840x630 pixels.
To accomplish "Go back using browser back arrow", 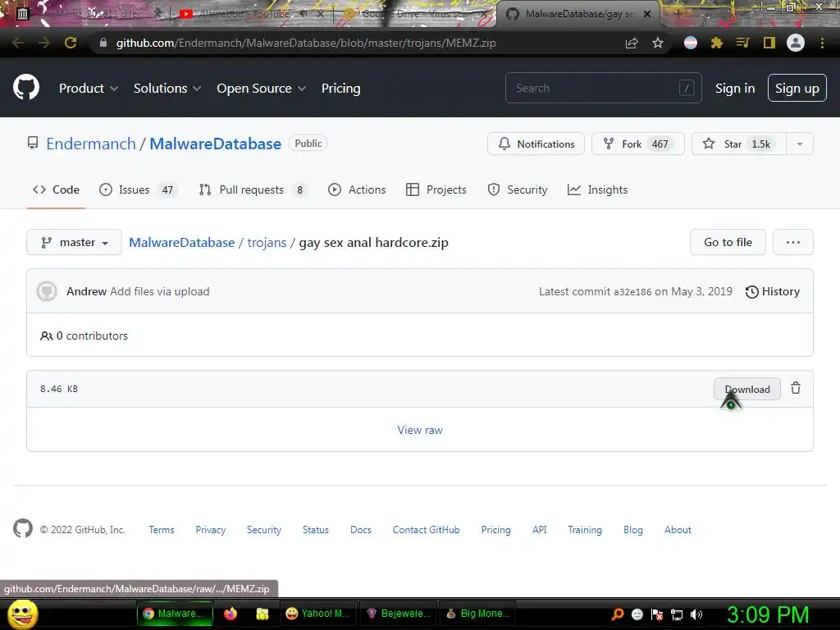I will pyautogui.click(x=18, y=43).
